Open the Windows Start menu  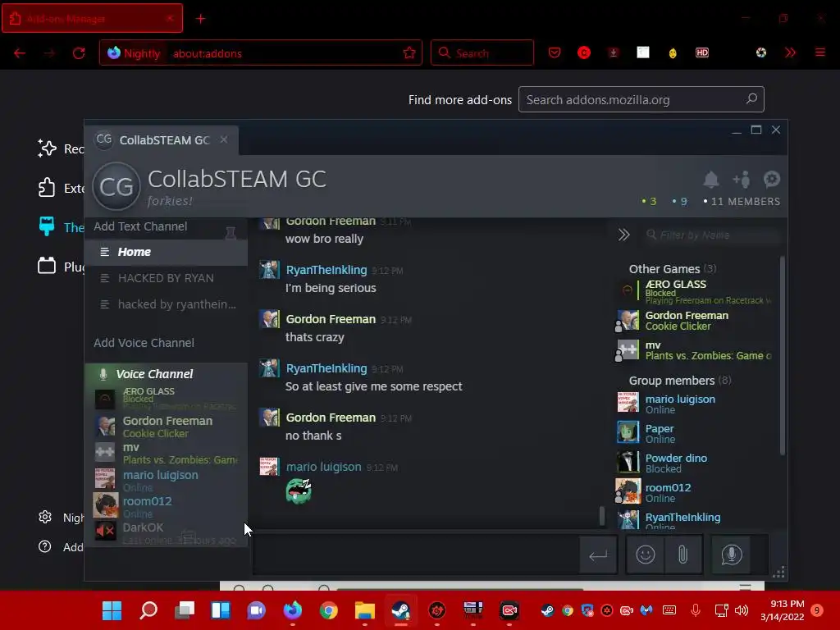point(112,610)
